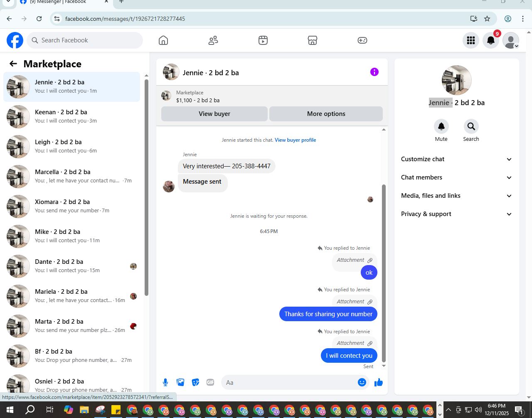Image resolution: width=532 pixels, height=418 pixels.
Task: Click the Search Facebook field
Action: (85, 40)
